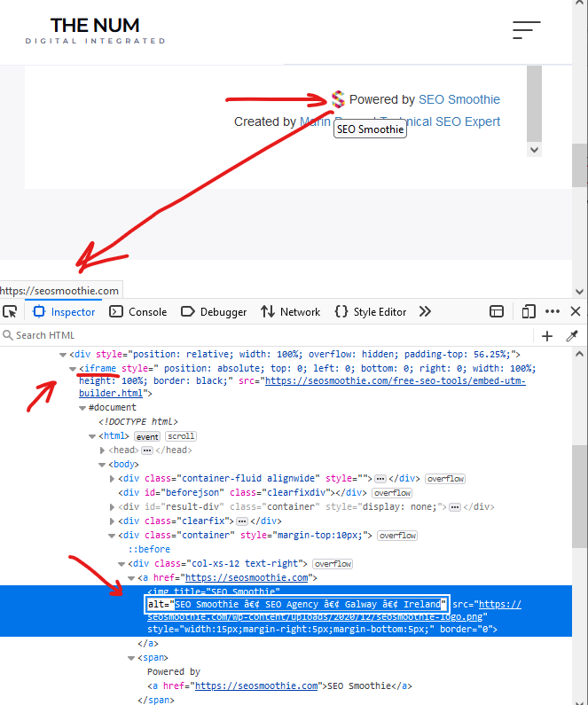Open the SEO Smoothie link after Powered by in the page

coord(459,99)
